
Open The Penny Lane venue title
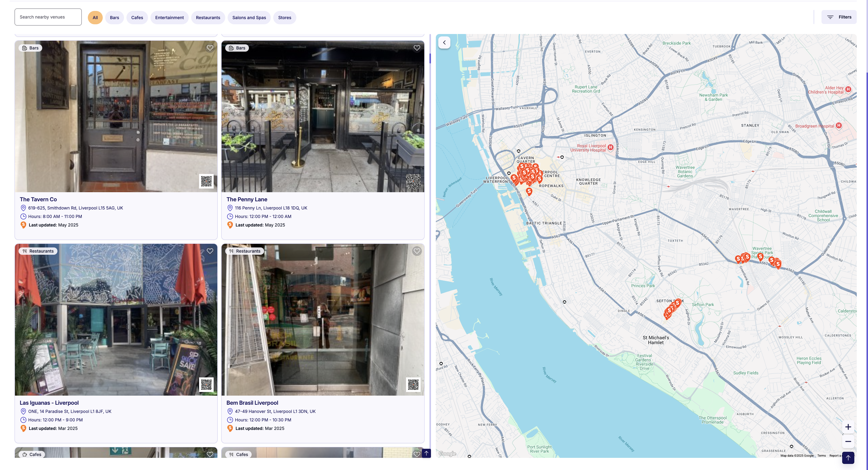coord(247,199)
